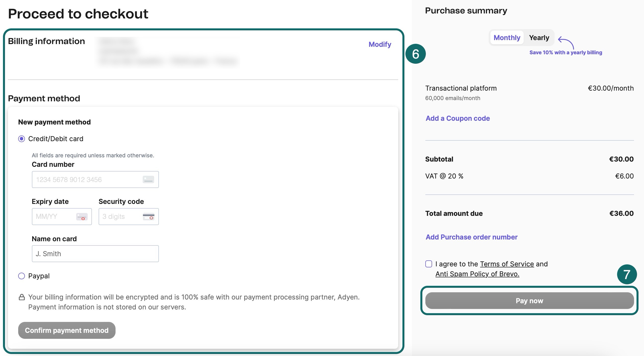Select Paypal payment option
The width and height of the screenshot is (644, 356).
click(21, 276)
